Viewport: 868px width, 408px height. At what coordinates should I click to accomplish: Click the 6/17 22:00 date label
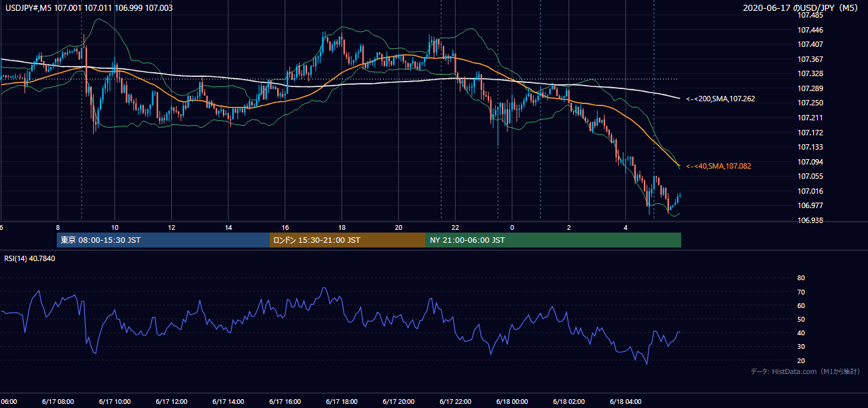pyautogui.click(x=455, y=402)
